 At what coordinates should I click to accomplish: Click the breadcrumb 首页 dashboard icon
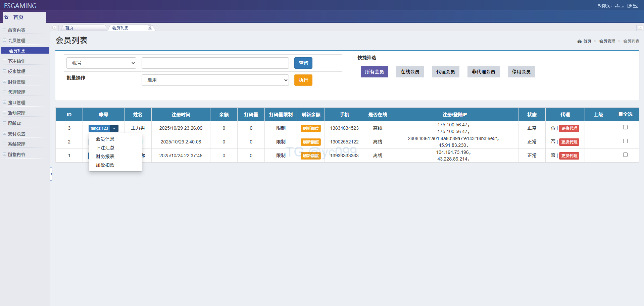(x=579, y=41)
